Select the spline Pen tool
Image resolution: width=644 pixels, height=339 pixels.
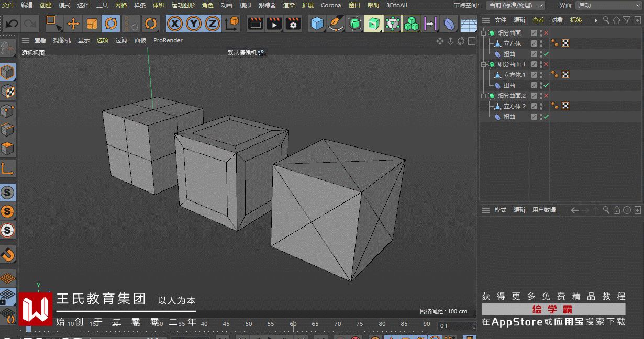coord(335,24)
